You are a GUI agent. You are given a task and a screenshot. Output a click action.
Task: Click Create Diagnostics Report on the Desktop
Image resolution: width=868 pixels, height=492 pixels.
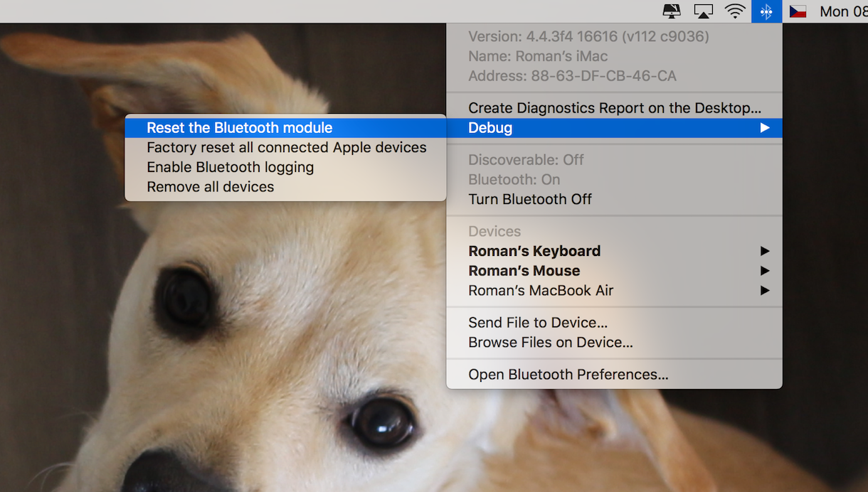(614, 108)
